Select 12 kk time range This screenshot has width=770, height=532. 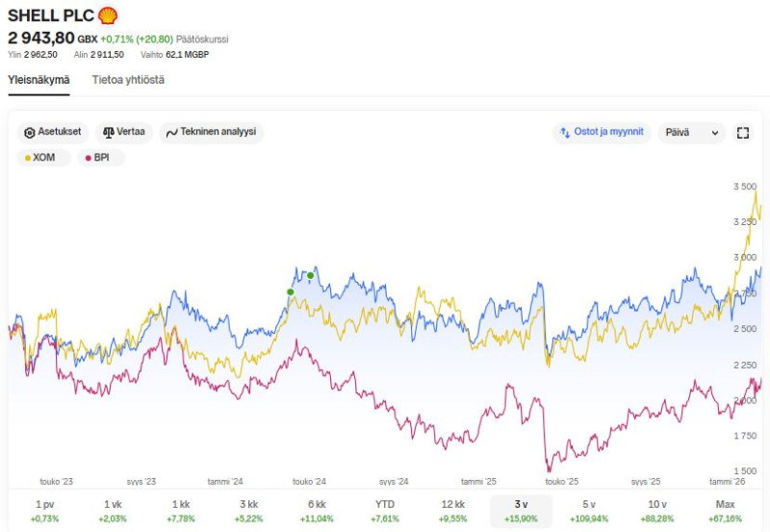click(452, 512)
